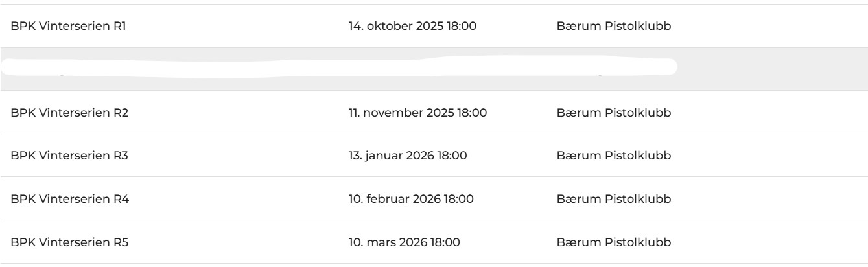Viewport: 868px width, 267px height.
Task: Click the 10. februar 2026 18:00 date
Action: coord(411,198)
